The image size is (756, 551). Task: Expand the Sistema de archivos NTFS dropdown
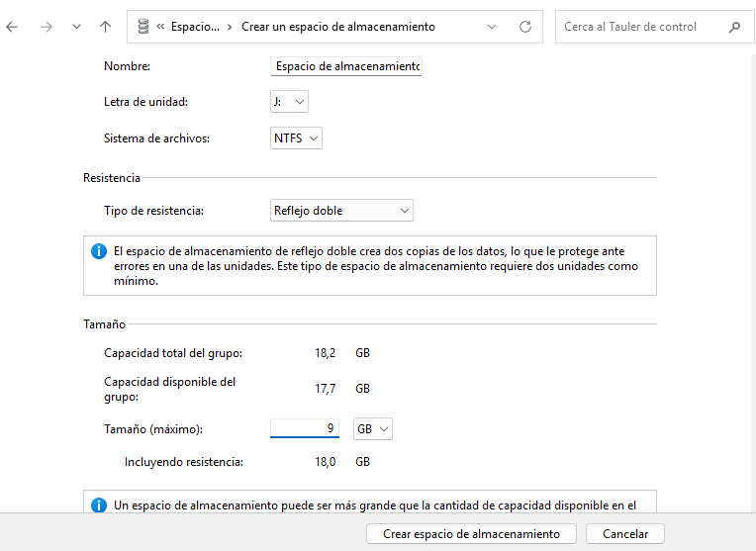click(x=297, y=138)
